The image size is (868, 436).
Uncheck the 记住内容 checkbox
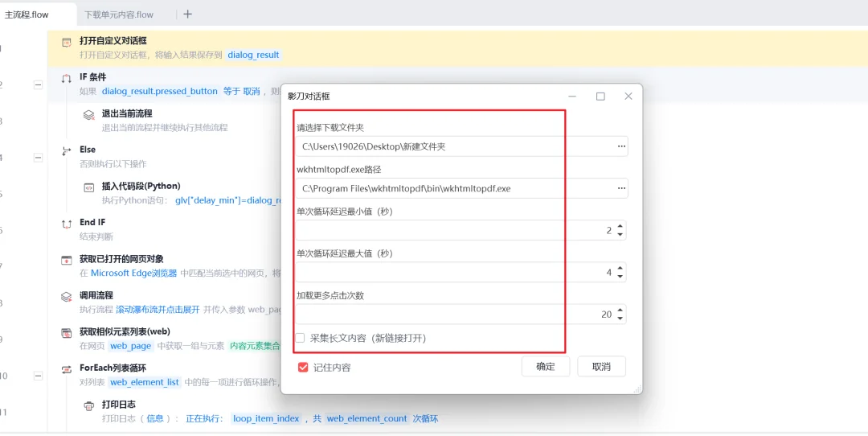(303, 367)
